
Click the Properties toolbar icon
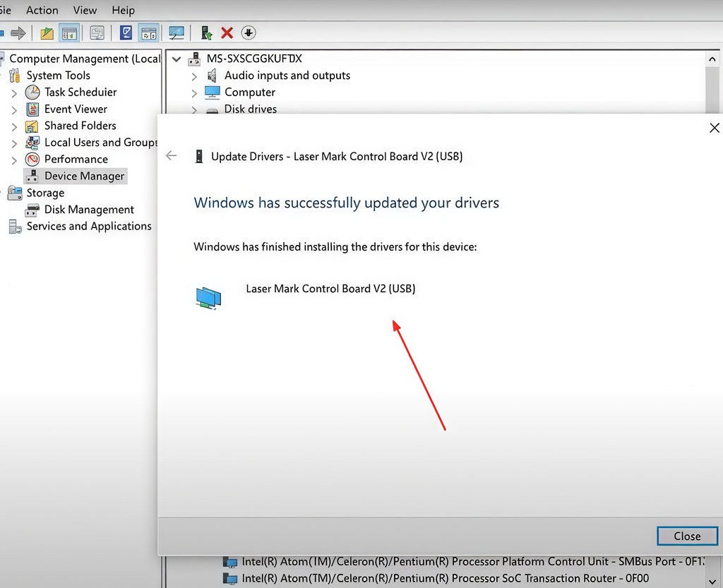pos(97,33)
